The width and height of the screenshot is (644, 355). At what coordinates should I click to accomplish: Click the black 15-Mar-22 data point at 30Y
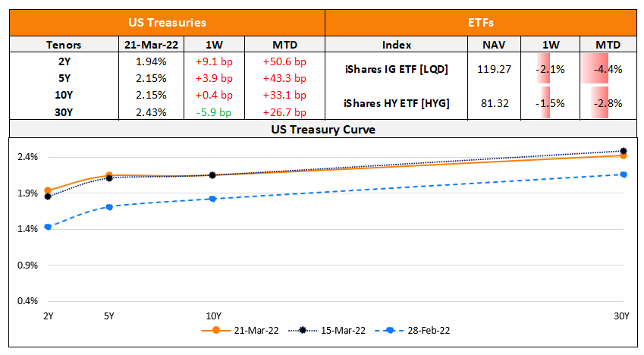(624, 151)
